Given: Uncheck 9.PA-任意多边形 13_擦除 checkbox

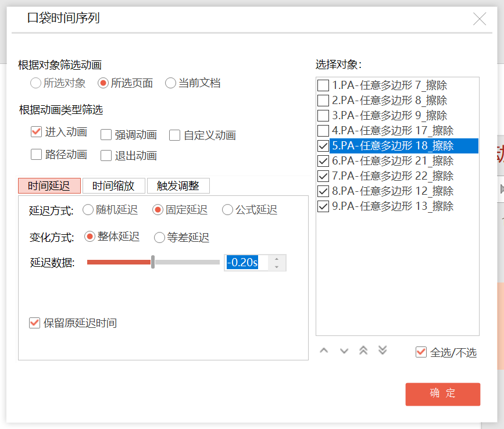Looking at the screenshot, I should (x=323, y=206).
